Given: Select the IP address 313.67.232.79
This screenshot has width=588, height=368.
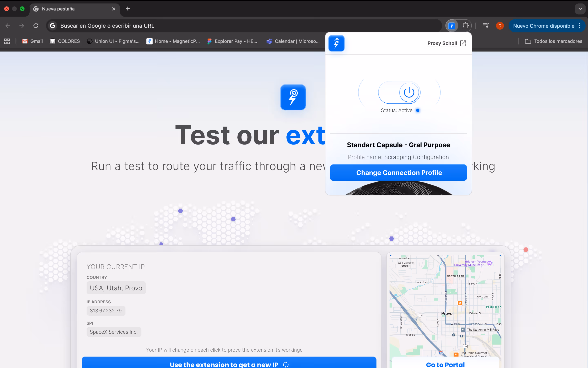Looking at the screenshot, I should tap(106, 311).
